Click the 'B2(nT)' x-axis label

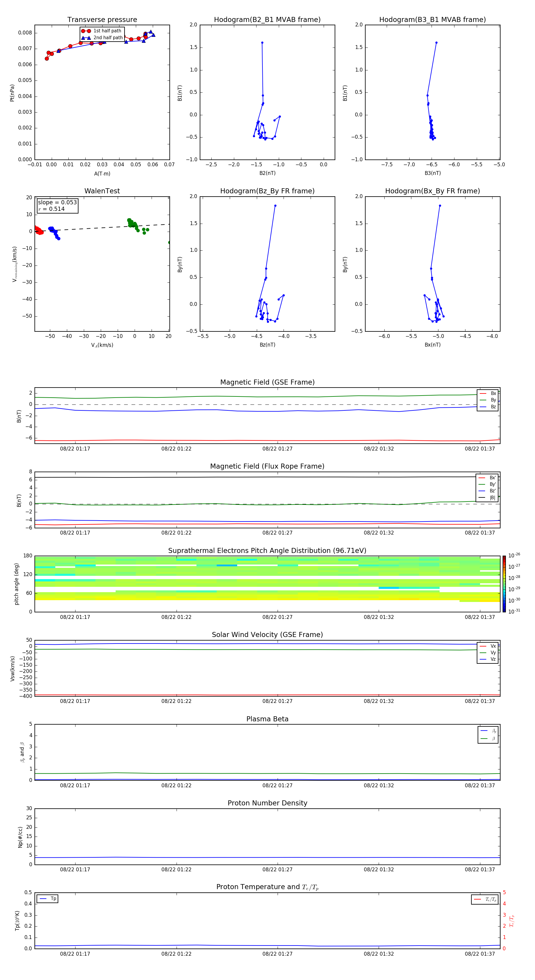267,173
